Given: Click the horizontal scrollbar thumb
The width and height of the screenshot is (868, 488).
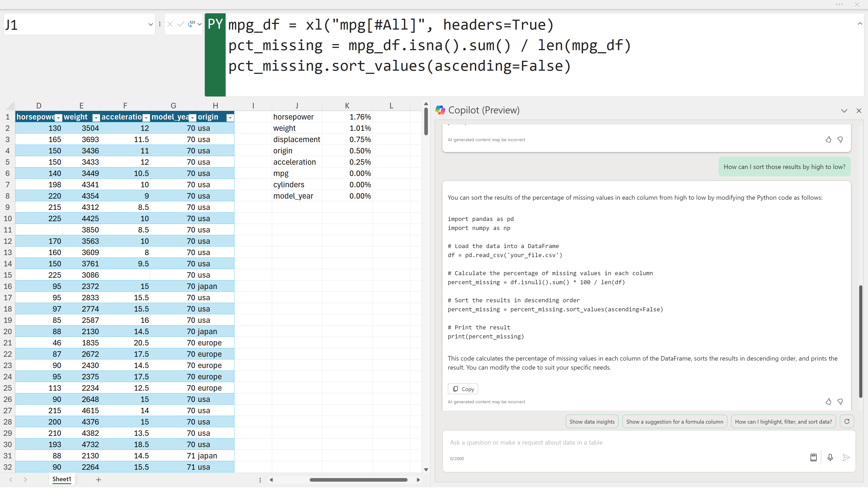Looking at the screenshot, I should (x=358, y=480).
